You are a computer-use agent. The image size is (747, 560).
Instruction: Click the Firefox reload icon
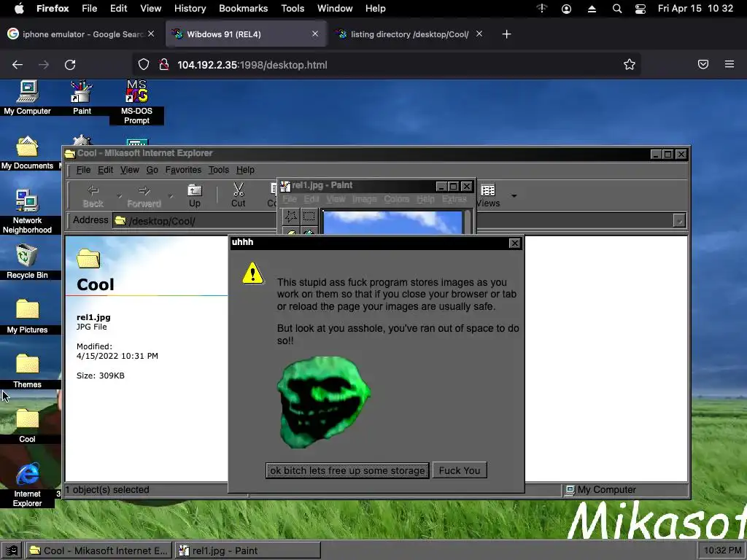[70, 65]
